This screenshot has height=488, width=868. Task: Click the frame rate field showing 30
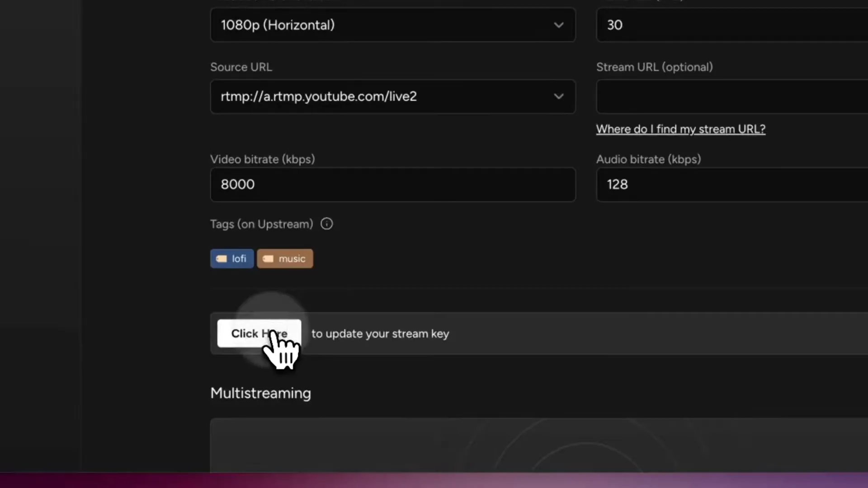click(x=732, y=25)
